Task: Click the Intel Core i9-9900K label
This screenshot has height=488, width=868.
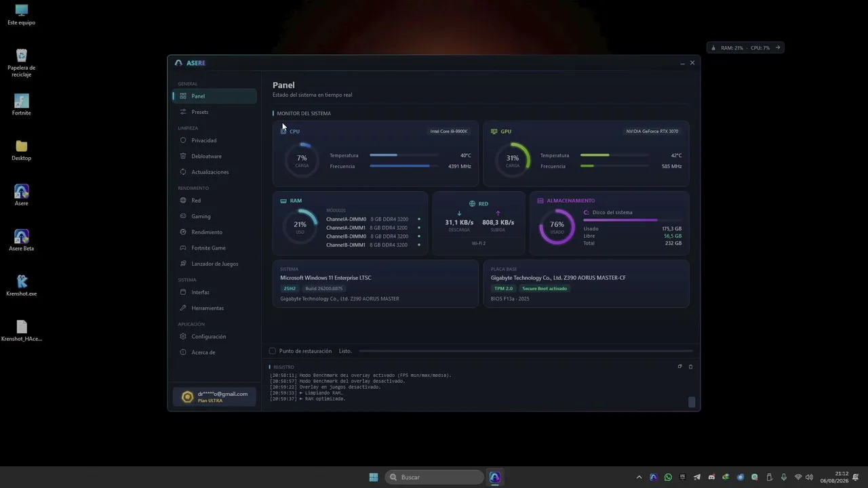Action: click(x=449, y=131)
